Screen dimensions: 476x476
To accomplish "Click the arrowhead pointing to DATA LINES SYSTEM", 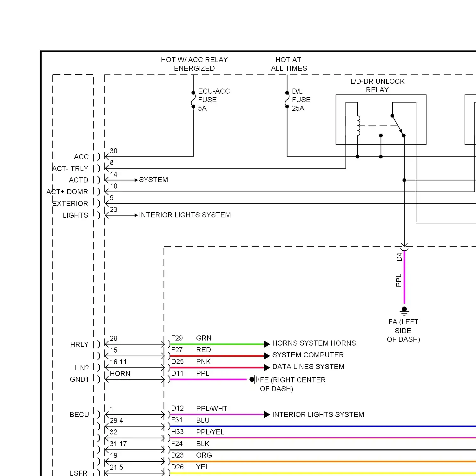I will coord(267,367).
